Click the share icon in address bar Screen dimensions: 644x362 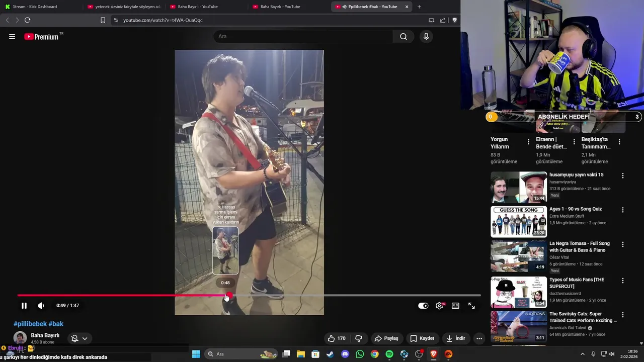[443, 20]
